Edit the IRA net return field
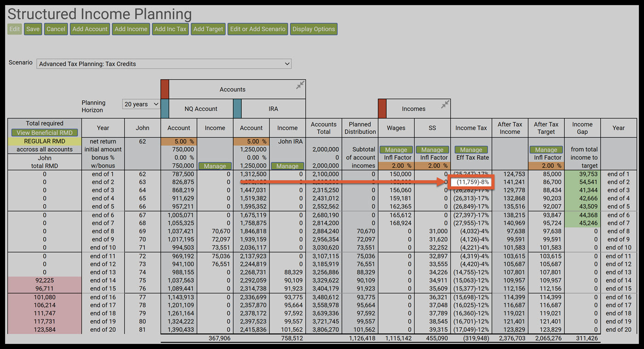Viewport: 644px width, 349px height. [251, 142]
